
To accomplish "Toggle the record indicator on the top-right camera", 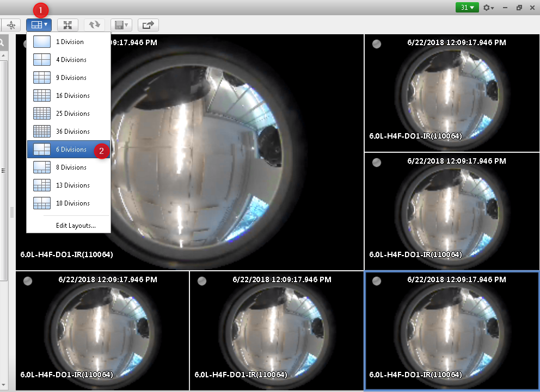I will click(377, 44).
